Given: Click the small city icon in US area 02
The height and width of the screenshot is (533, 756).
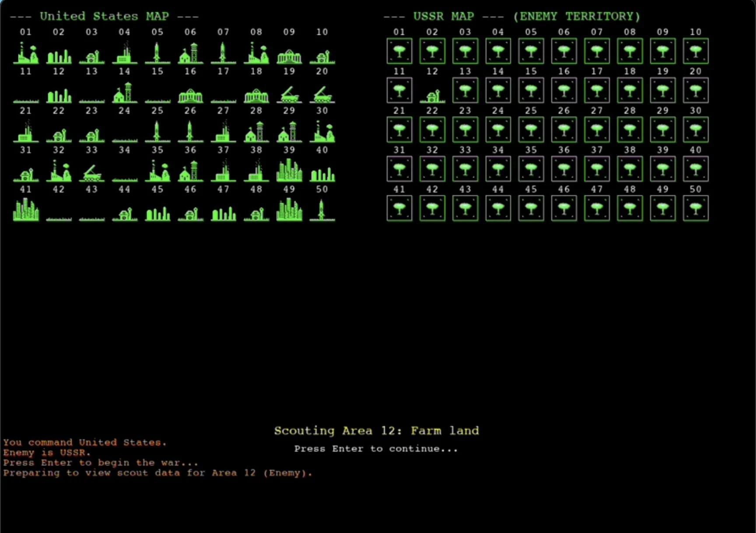Looking at the screenshot, I should point(59,56).
